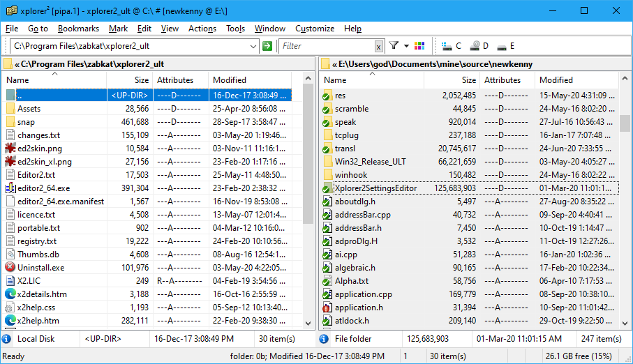Screen dimensions: 633x364
Task: Click the left status bar info icon
Action: 6,339
